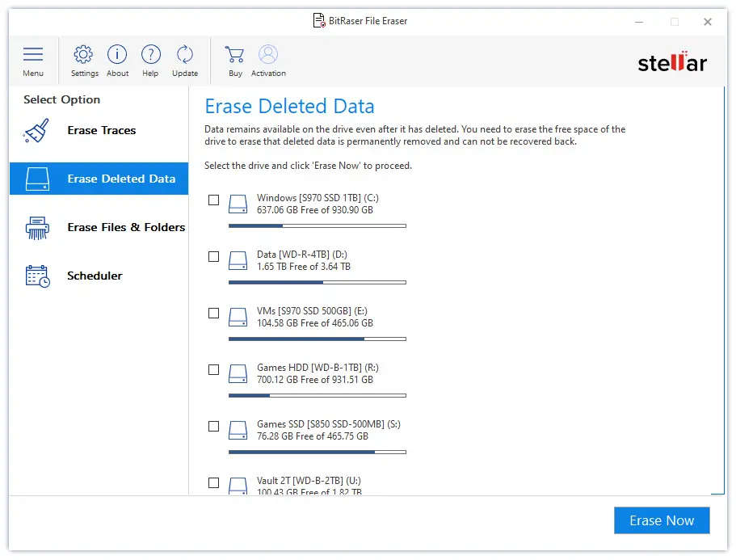Check the Vault 2T (U:) checkbox
736x560 pixels.
coord(213,482)
